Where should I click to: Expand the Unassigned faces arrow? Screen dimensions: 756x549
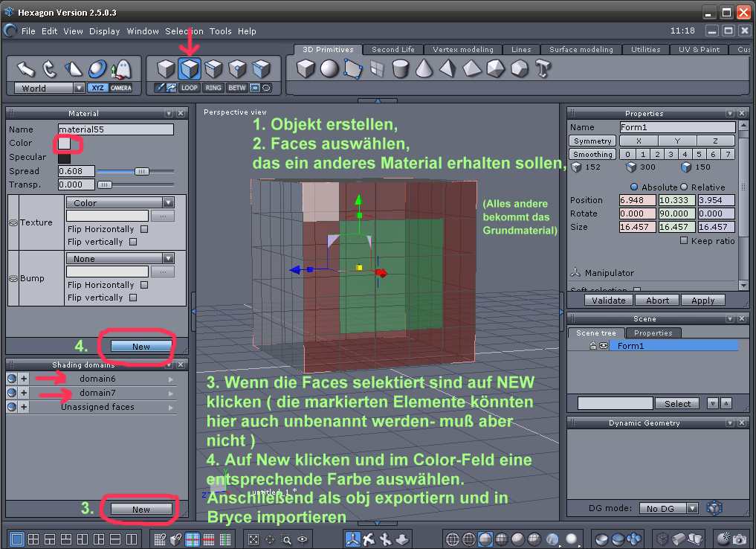(x=171, y=408)
